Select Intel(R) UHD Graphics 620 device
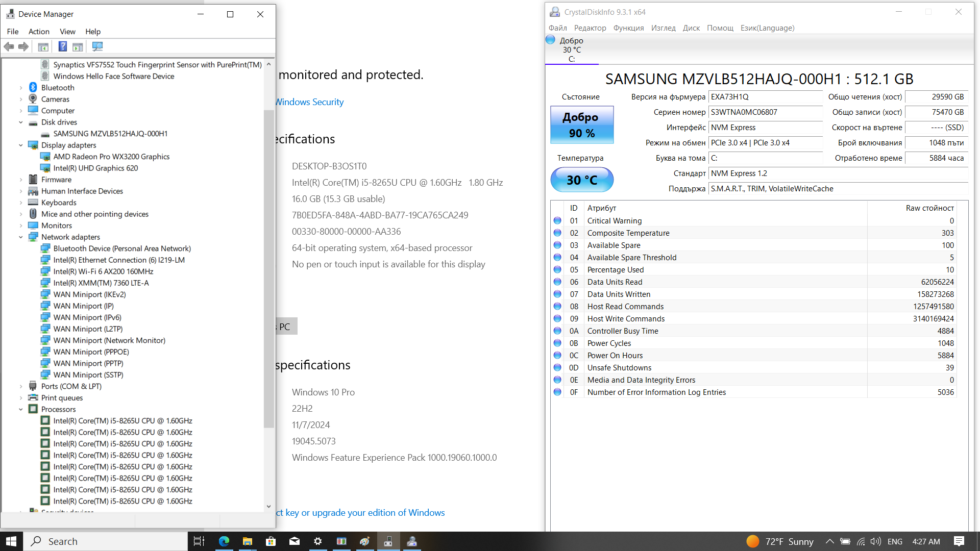Image resolution: width=980 pixels, height=551 pixels. (x=95, y=168)
